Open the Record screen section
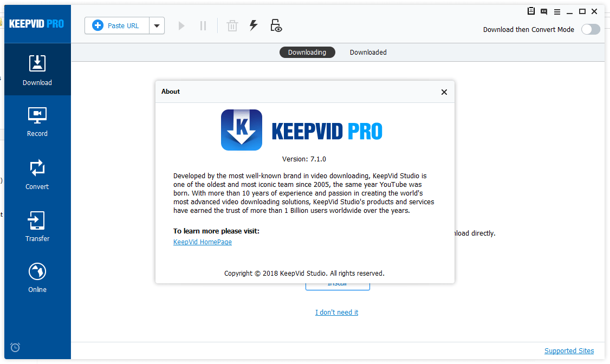Viewport: 610px width, 364px height. [37, 122]
